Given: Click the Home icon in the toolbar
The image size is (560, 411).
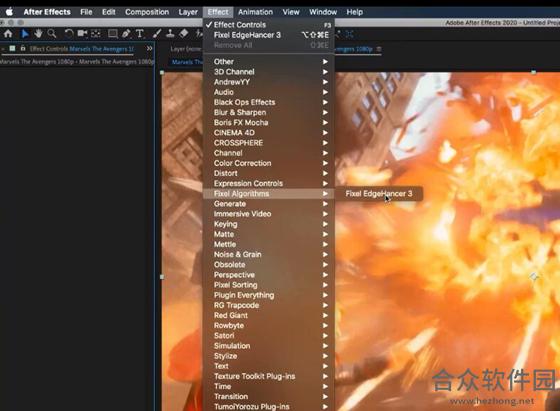Looking at the screenshot, I should click(8, 34).
